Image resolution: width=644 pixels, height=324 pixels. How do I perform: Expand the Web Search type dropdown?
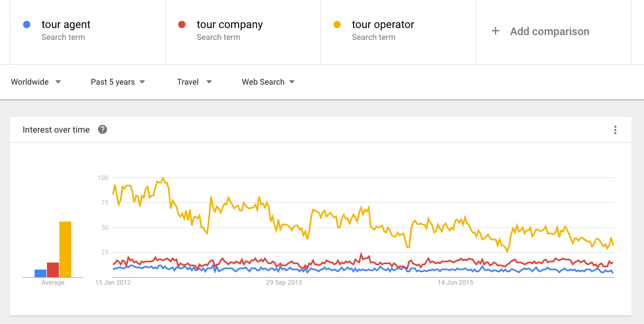click(268, 82)
